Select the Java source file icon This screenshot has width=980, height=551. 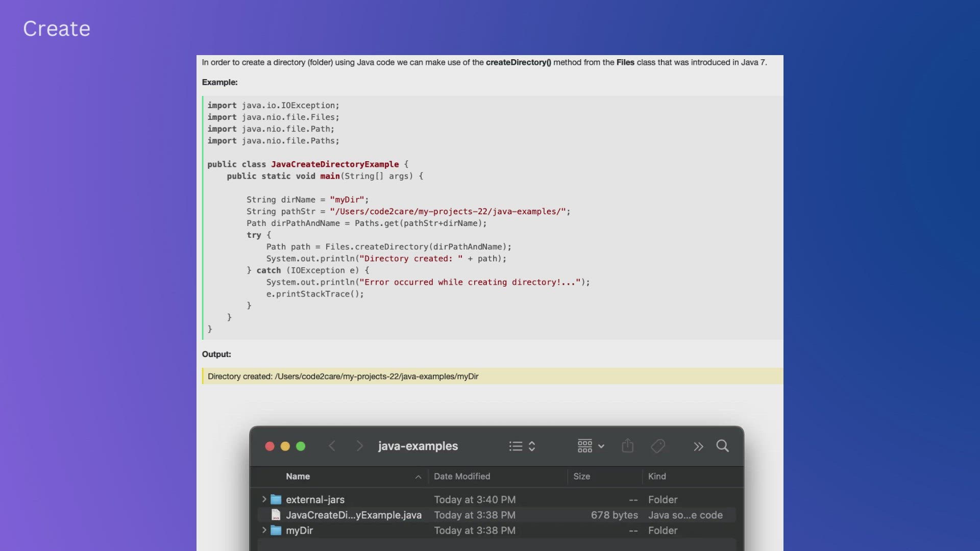[x=276, y=515]
